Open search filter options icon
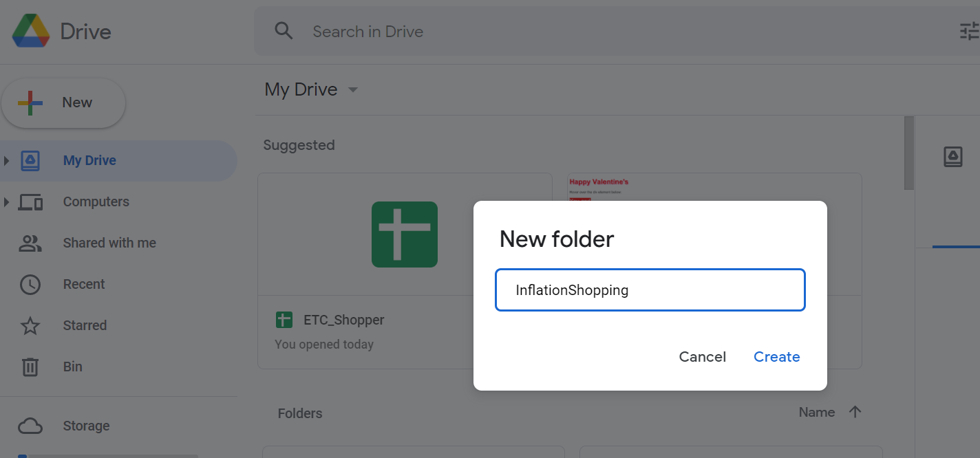Screen dimensions: 980x458 [x=970, y=31]
